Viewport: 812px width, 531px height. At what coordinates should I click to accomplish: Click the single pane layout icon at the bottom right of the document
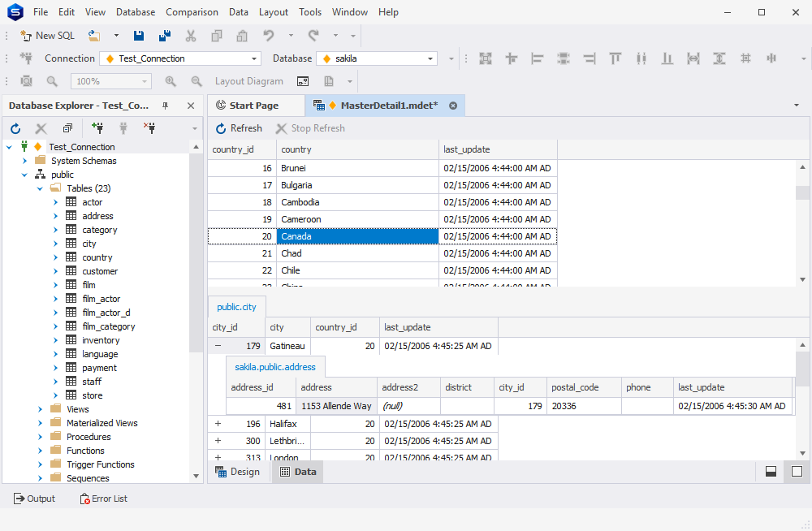(797, 472)
